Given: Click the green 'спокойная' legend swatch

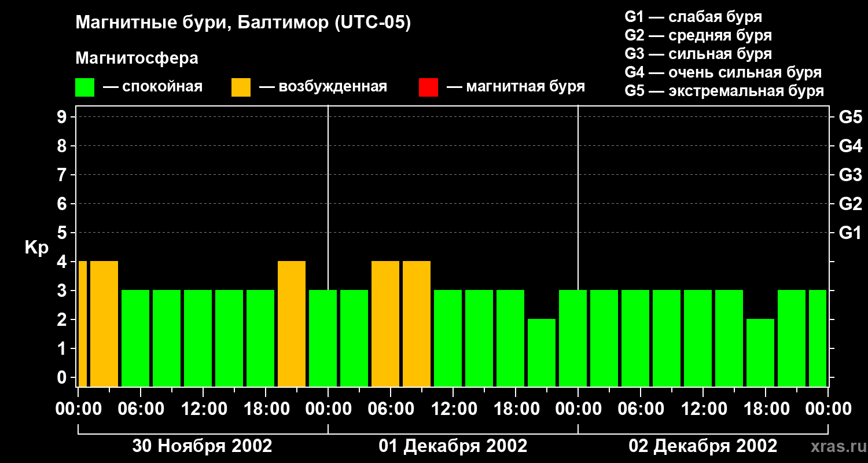Looking at the screenshot, I should (x=84, y=87).
